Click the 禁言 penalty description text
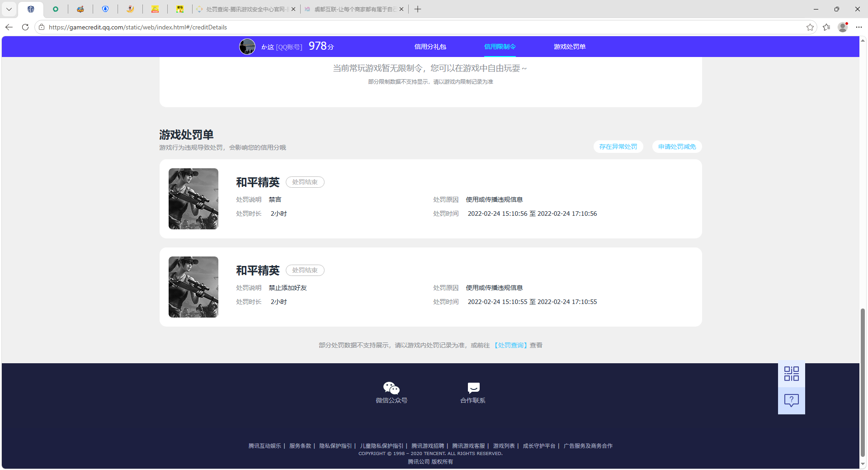This screenshot has height=470, width=868. 275,199
